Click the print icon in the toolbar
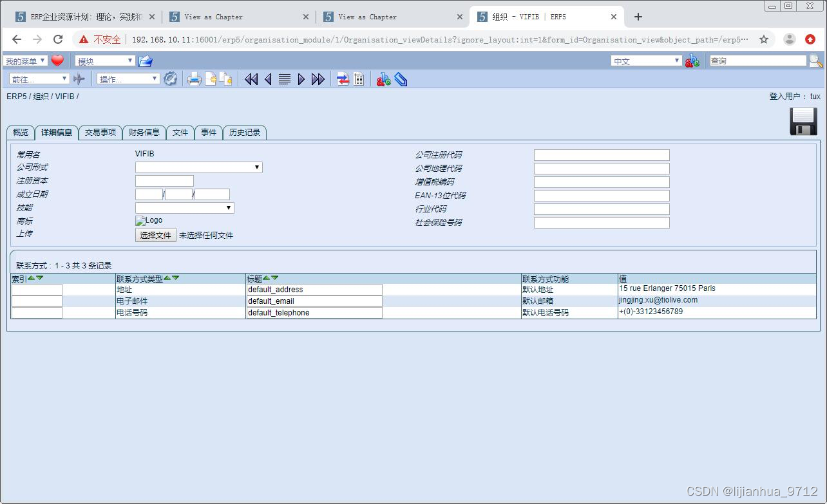 point(194,79)
